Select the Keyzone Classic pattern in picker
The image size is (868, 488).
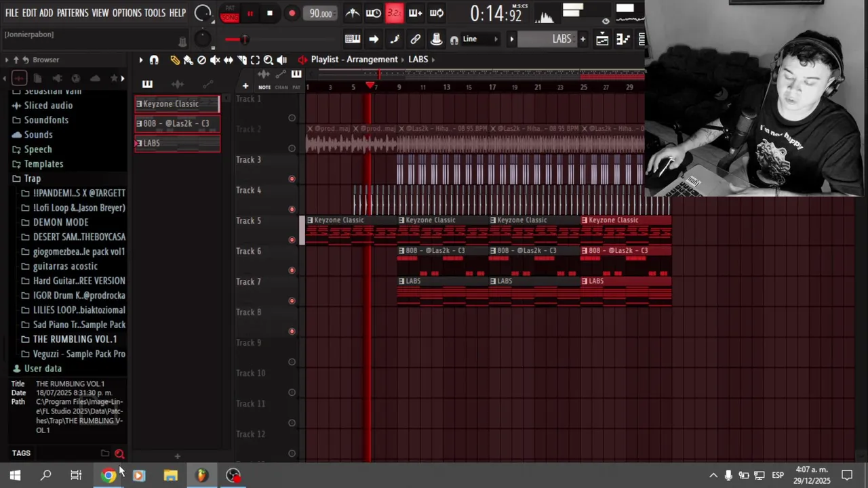tap(177, 104)
